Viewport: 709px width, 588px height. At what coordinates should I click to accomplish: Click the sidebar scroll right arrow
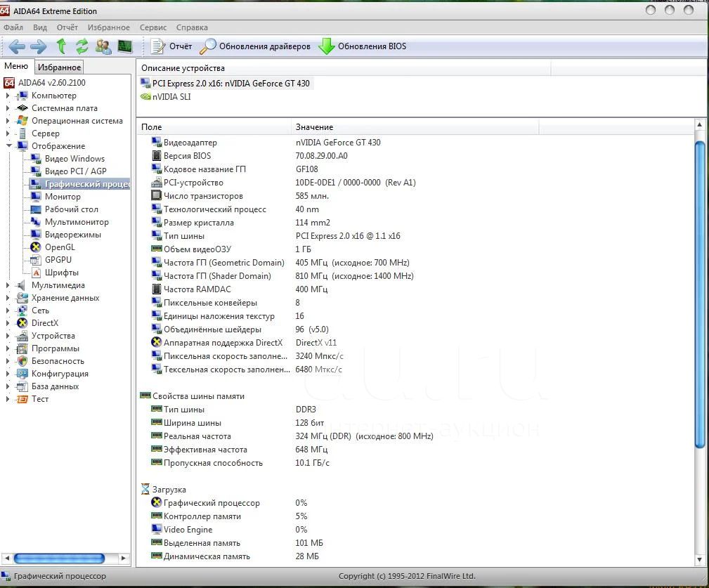click(x=124, y=558)
